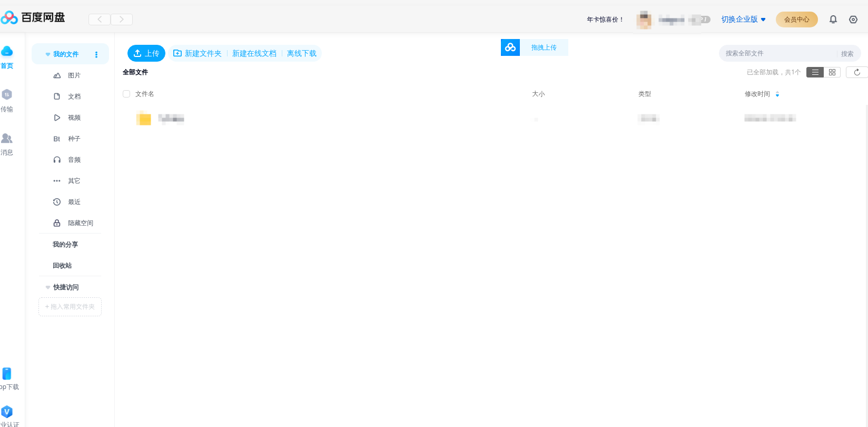Go forward using the right arrow button

coord(122,20)
